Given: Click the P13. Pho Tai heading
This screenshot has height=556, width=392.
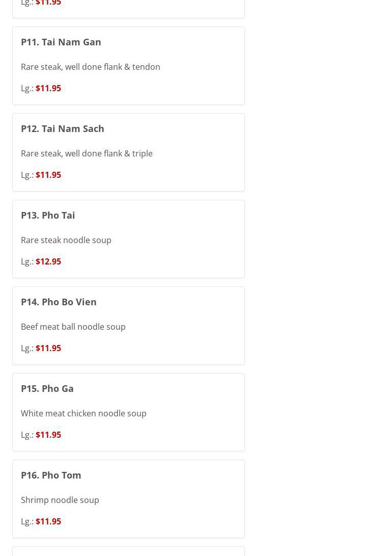Looking at the screenshot, I should coord(48,215).
